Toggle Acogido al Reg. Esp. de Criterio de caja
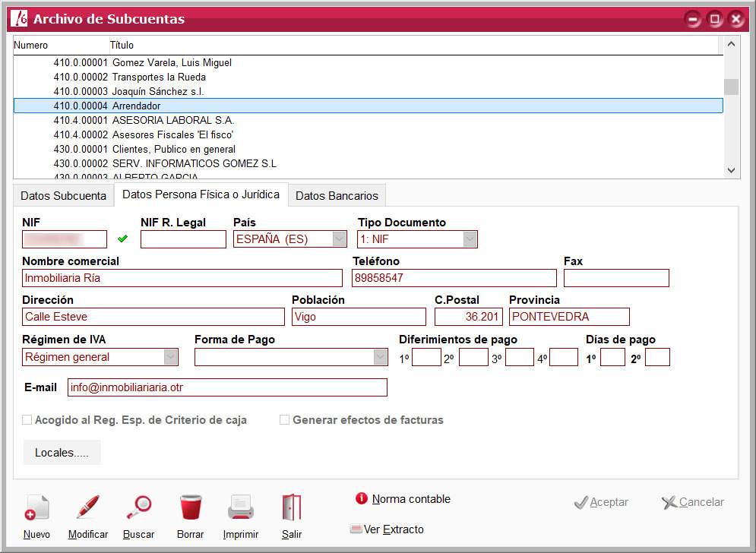The height and width of the screenshot is (553, 756). (x=27, y=419)
